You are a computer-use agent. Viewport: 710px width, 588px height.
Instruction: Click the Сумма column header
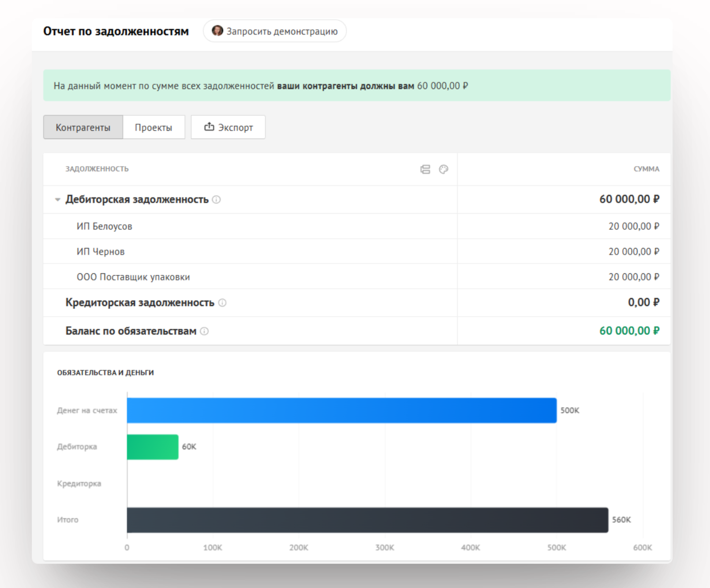[x=646, y=169]
